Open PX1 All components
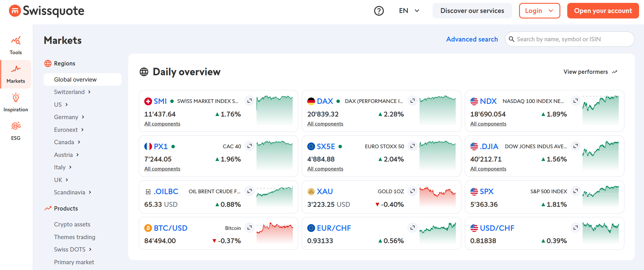 point(162,169)
